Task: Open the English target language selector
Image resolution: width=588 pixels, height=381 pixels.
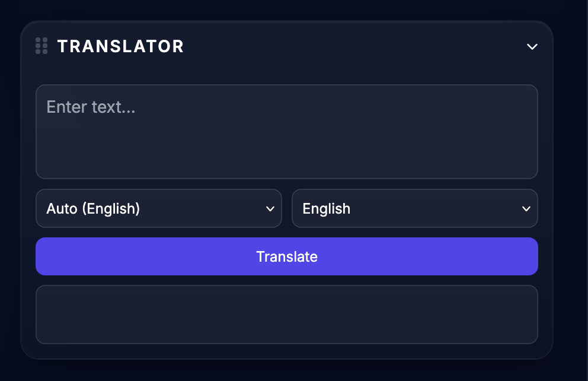Action: [x=415, y=208]
